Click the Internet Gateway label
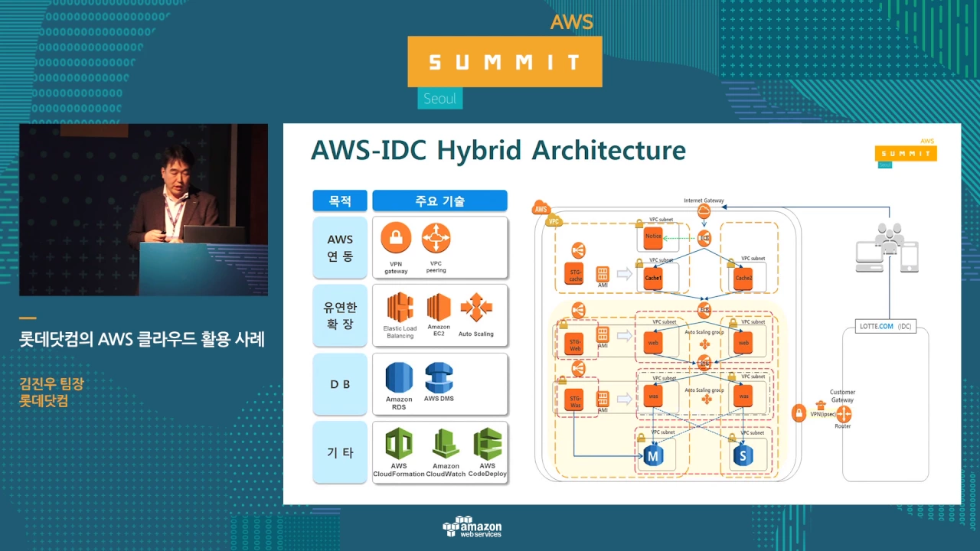 704,201
